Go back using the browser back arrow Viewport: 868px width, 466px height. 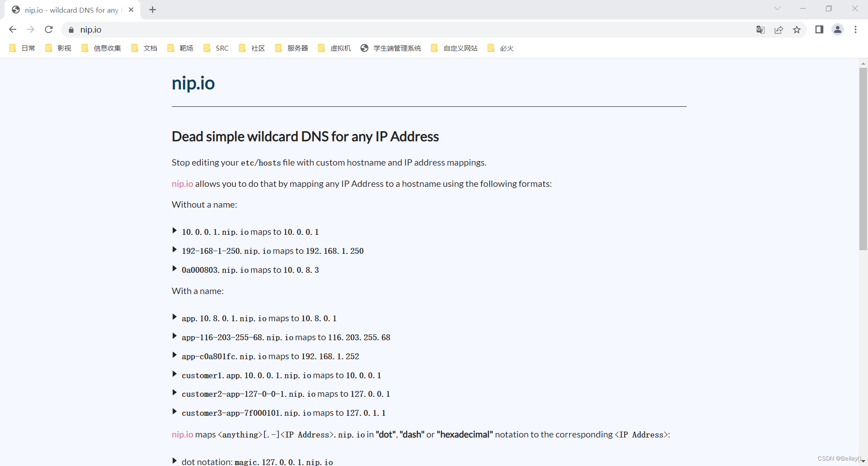[x=13, y=29]
